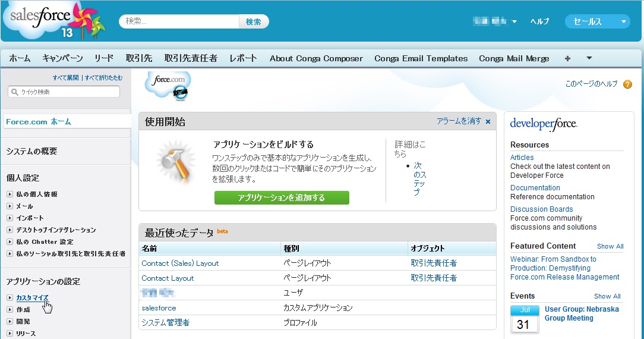Click the developerforce logo
The height and width of the screenshot is (339, 644).
tap(544, 124)
